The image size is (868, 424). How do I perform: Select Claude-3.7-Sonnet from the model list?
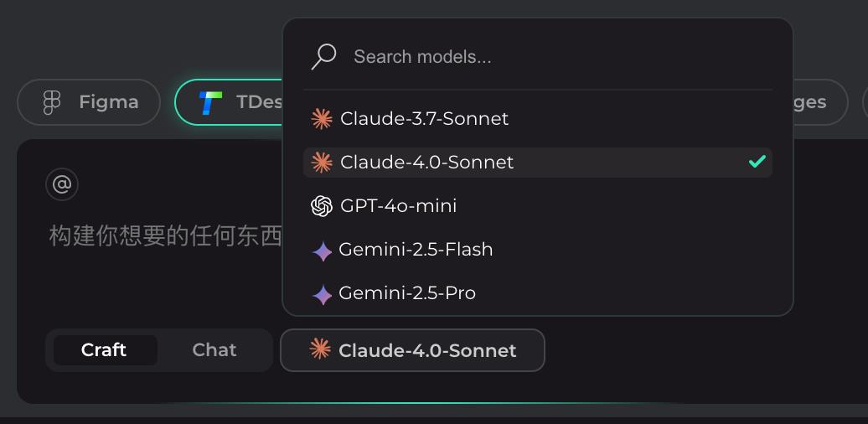coord(538,119)
